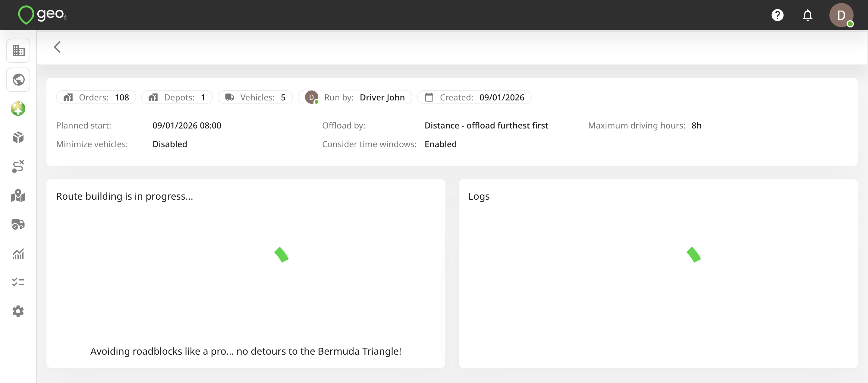Viewport: 868px width, 383px height.
Task: Click the 'Avoiding roadblocks like a pro' message
Action: coord(246,351)
